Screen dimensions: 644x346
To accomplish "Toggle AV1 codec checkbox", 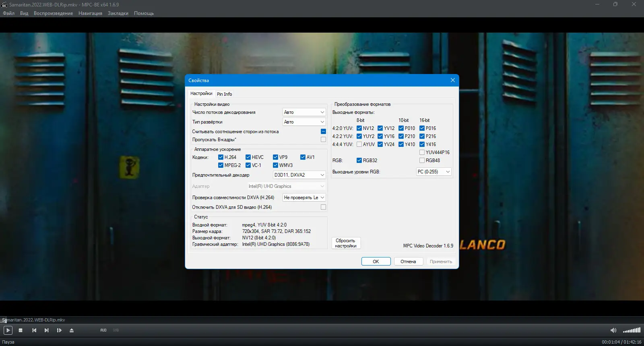I will point(303,157).
